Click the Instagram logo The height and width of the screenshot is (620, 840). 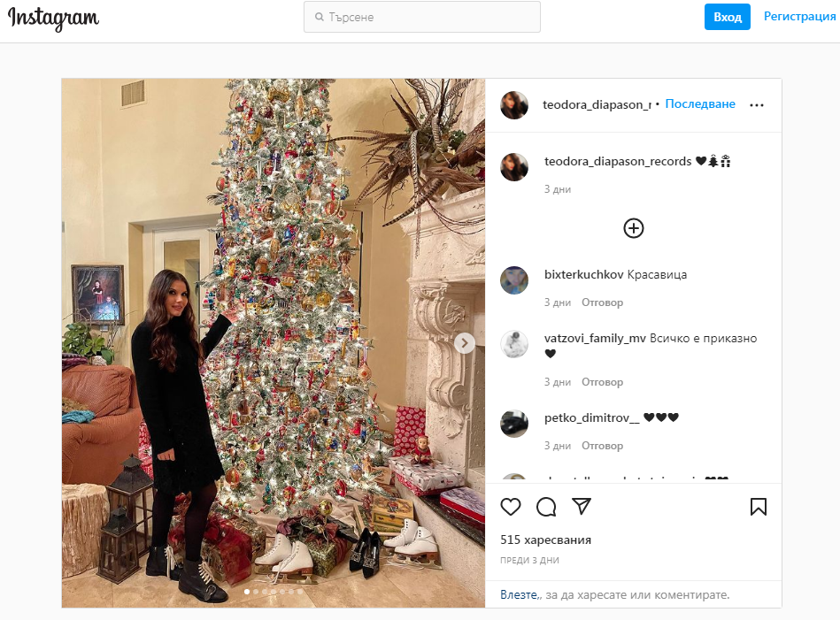click(x=54, y=19)
